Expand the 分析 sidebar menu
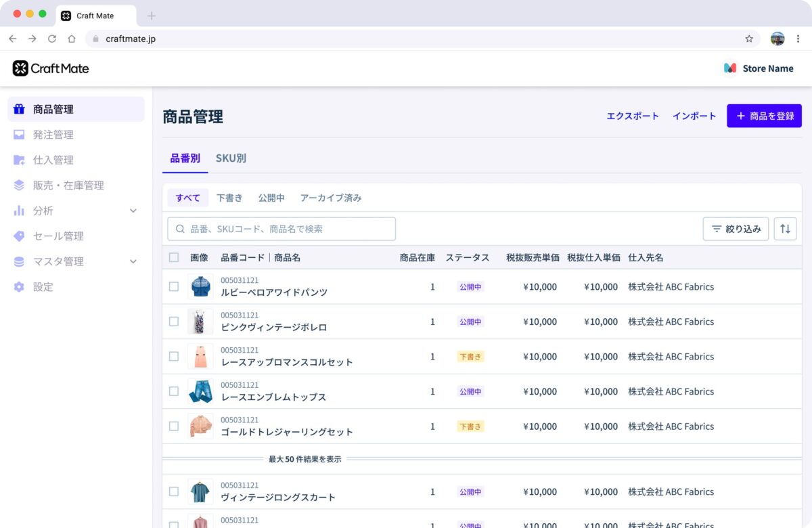This screenshot has width=812, height=528. [x=134, y=211]
